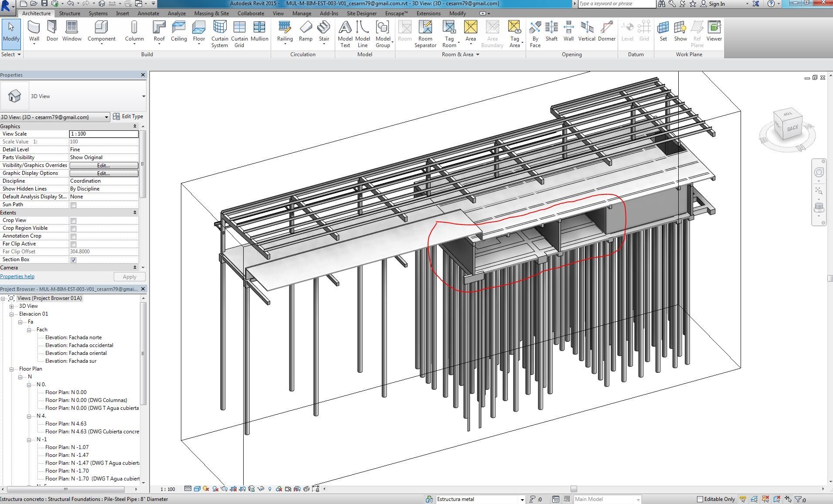Viewport: 833px width, 504px height.
Task: Click the View Scale input field
Action: click(x=104, y=134)
